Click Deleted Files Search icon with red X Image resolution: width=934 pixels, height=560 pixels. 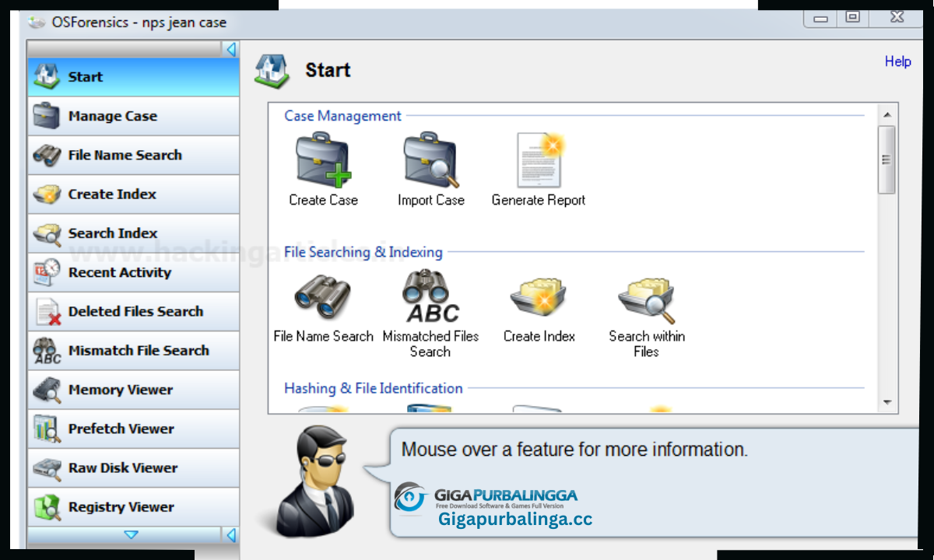click(48, 311)
